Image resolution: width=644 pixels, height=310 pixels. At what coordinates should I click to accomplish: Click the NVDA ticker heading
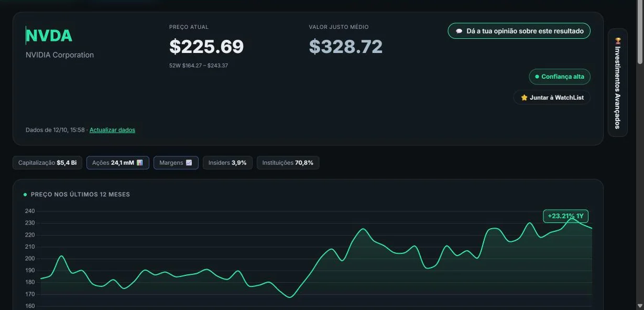point(49,36)
